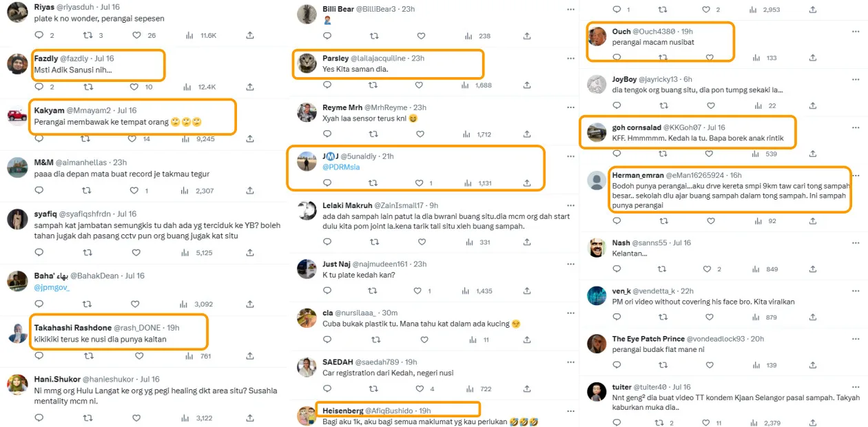Like the reply by Riyas
Image resolution: width=868 pixels, height=427 pixels.
134,35
